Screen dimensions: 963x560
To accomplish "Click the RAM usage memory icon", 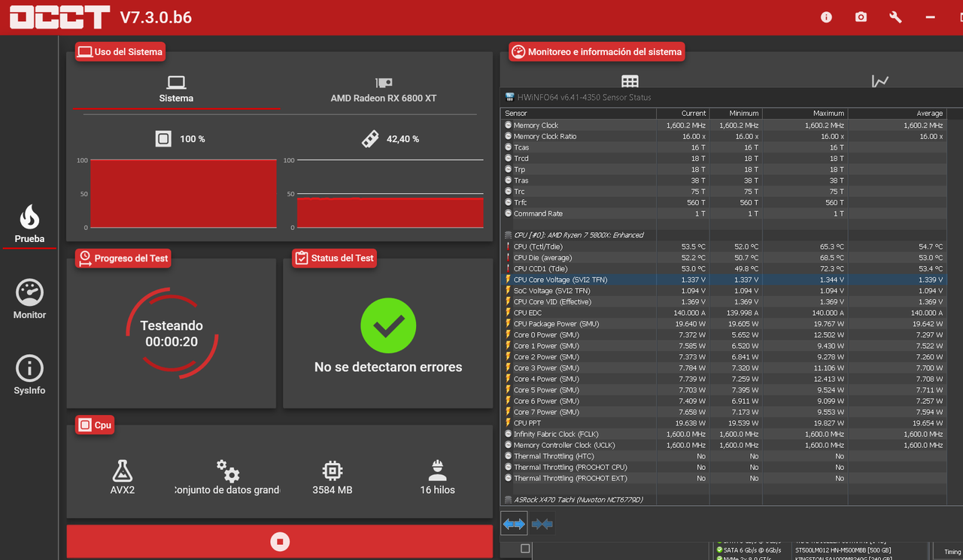I will click(x=369, y=139).
